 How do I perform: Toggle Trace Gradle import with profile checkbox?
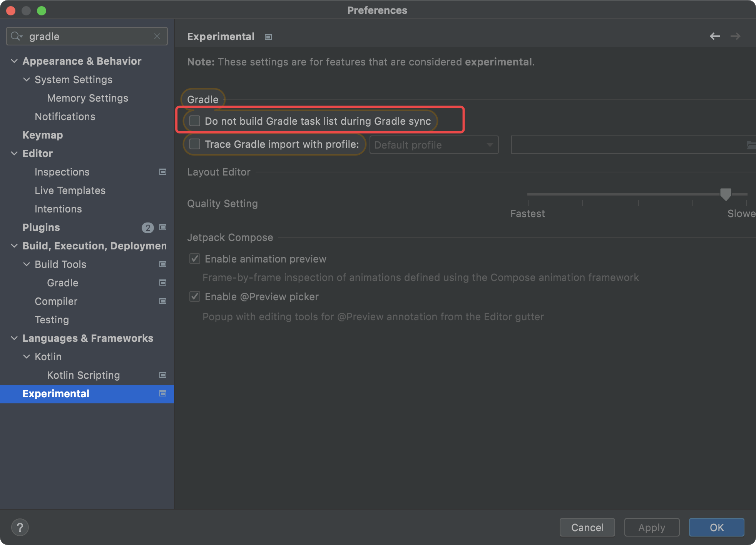195,144
